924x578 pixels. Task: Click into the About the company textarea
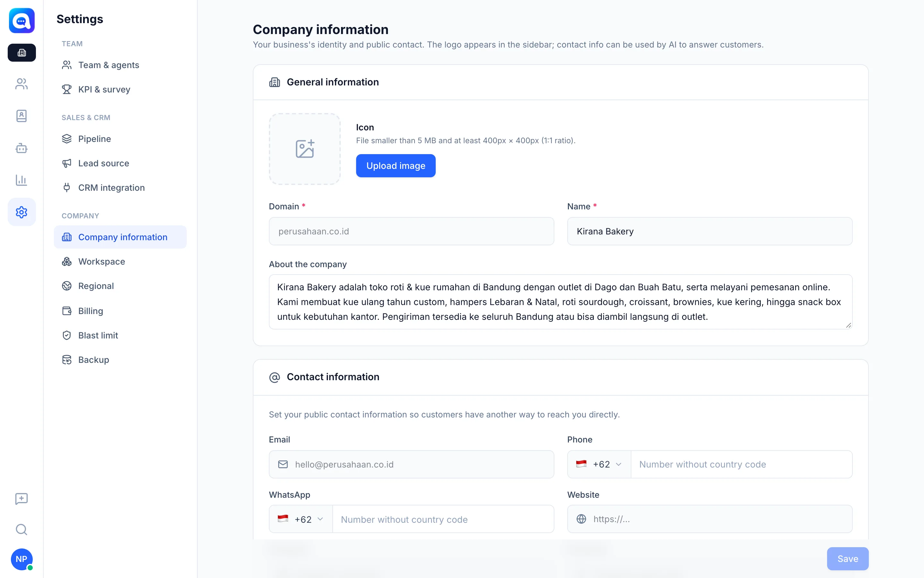pyautogui.click(x=560, y=302)
